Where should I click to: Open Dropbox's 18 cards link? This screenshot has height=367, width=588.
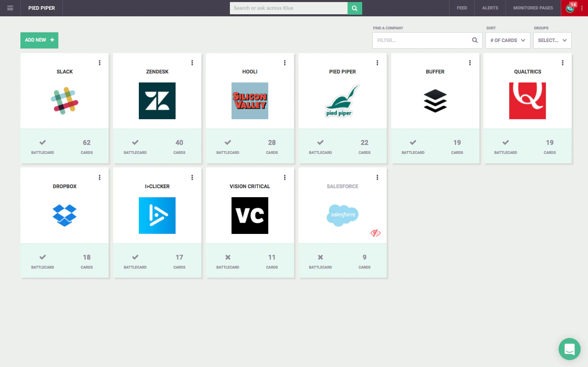tap(87, 261)
